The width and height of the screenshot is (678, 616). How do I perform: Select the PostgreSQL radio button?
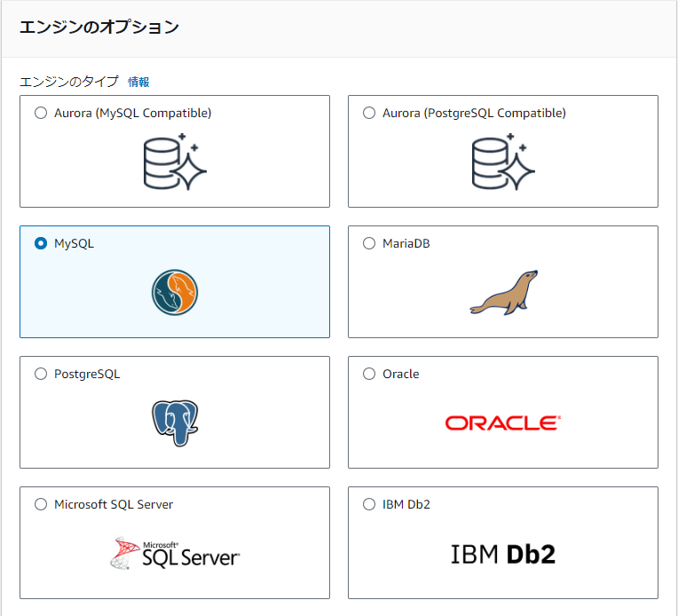(x=41, y=374)
